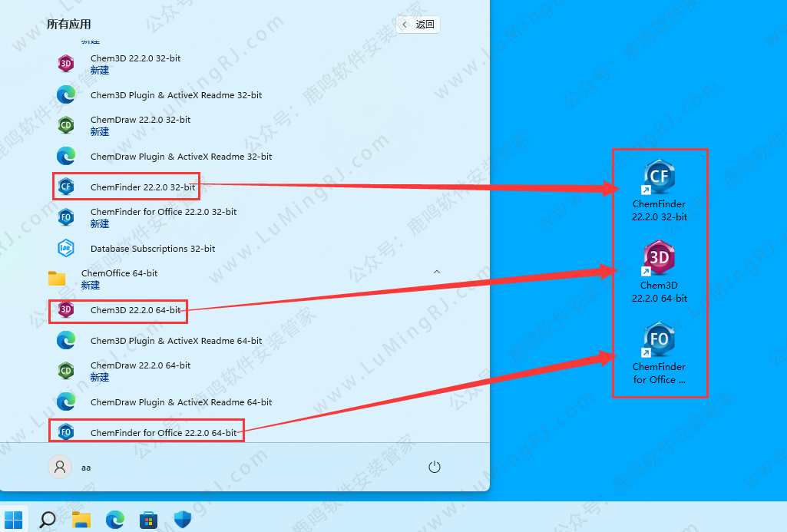The image size is (787, 532).
Task: Collapse the ChemOffice 64-bit folder chevron
Action: (437, 272)
